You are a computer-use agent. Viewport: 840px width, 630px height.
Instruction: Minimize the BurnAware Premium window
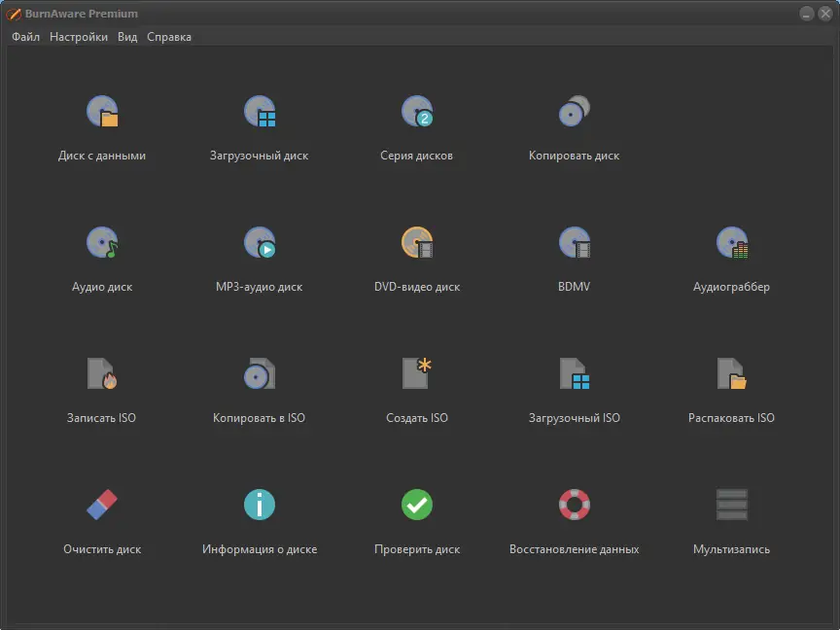point(807,14)
